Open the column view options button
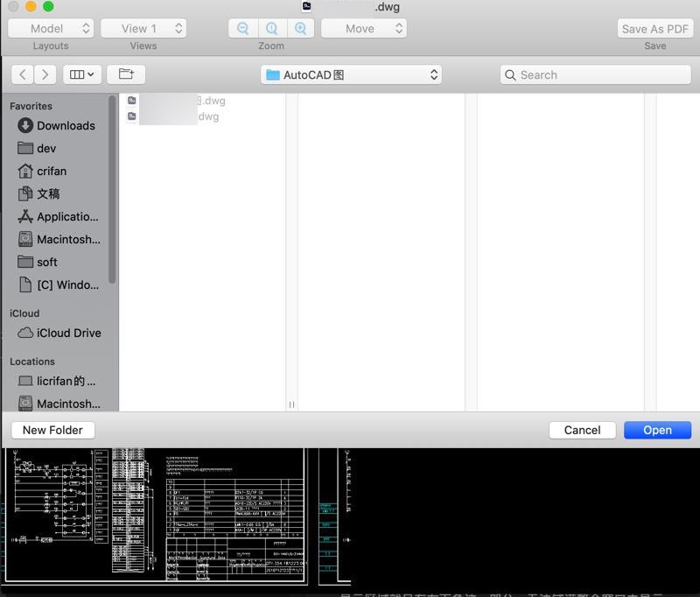Viewport: 700px width, 597px height. 82,74
